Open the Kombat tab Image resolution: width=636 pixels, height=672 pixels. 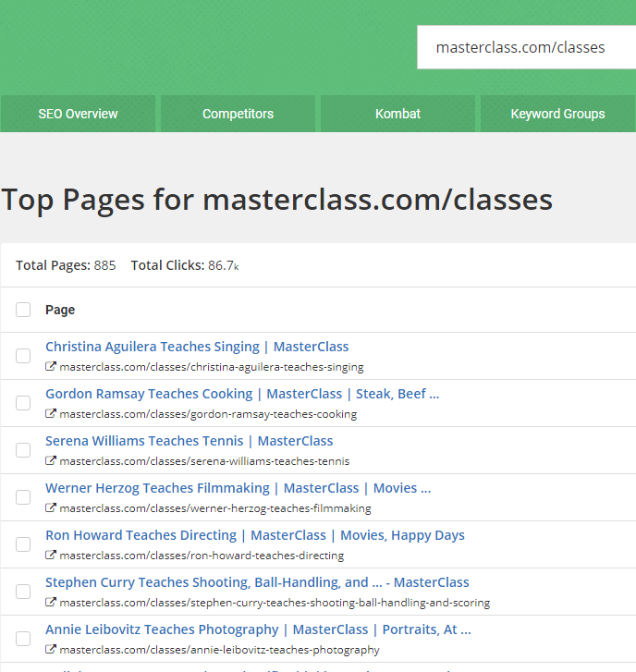(x=397, y=114)
